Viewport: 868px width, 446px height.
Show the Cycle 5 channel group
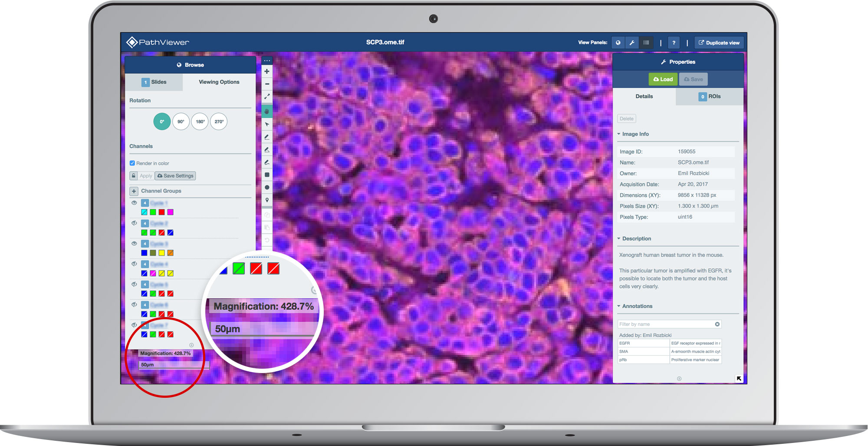tap(134, 284)
